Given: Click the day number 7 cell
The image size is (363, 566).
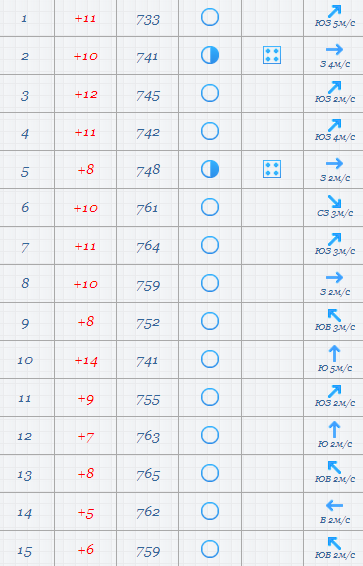Looking at the screenshot, I should pyautogui.click(x=25, y=247).
